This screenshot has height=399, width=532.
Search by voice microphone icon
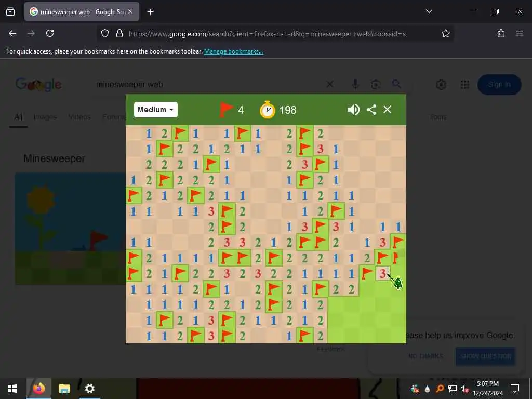[355, 84]
